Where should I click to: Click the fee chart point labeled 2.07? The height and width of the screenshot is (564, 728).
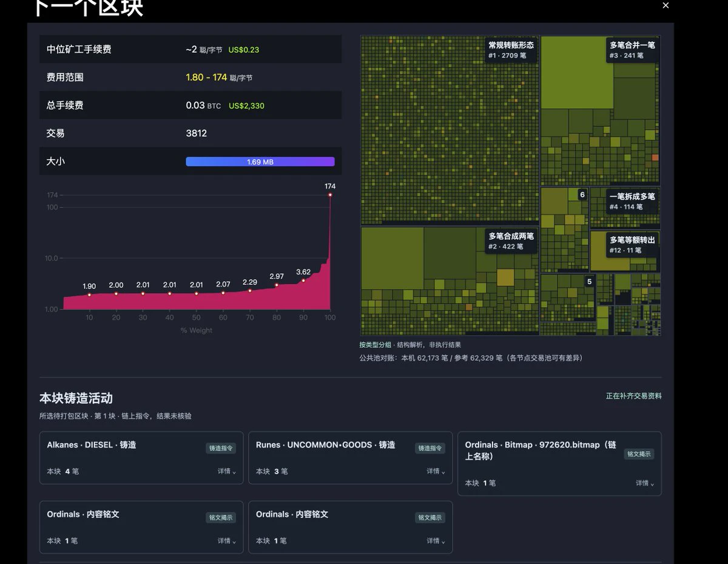tap(223, 293)
